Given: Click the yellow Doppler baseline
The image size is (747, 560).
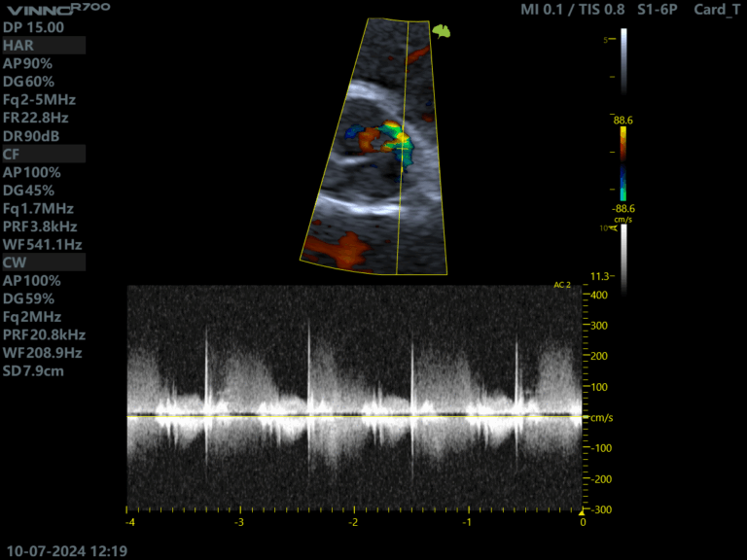Looking at the screenshot, I should 355,417.
